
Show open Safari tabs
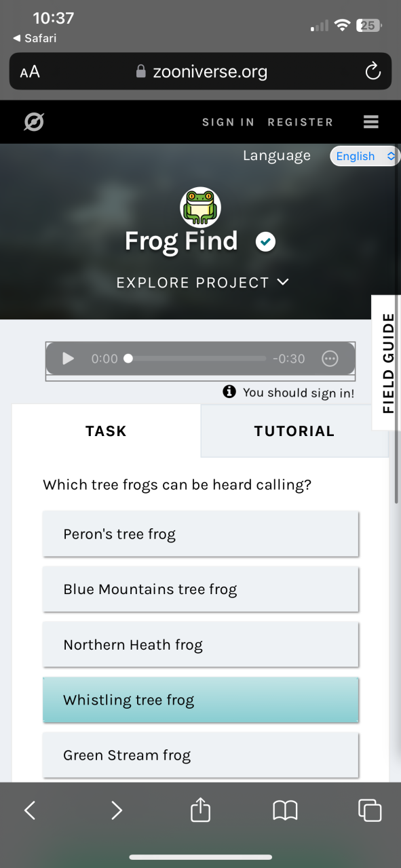[370, 810]
